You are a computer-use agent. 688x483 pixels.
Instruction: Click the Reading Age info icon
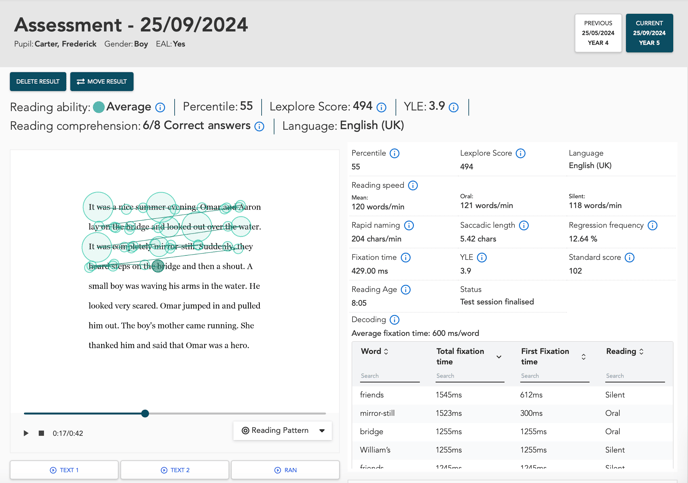click(x=406, y=290)
